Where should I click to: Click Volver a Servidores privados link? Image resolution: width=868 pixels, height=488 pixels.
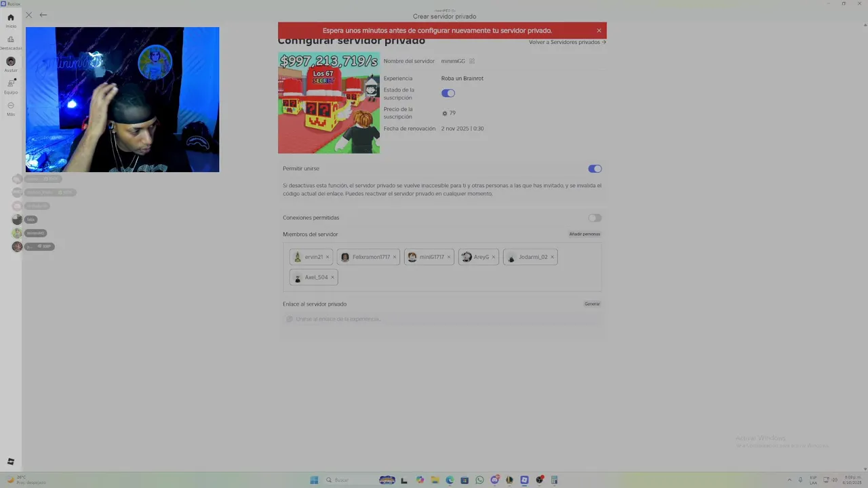(x=568, y=42)
